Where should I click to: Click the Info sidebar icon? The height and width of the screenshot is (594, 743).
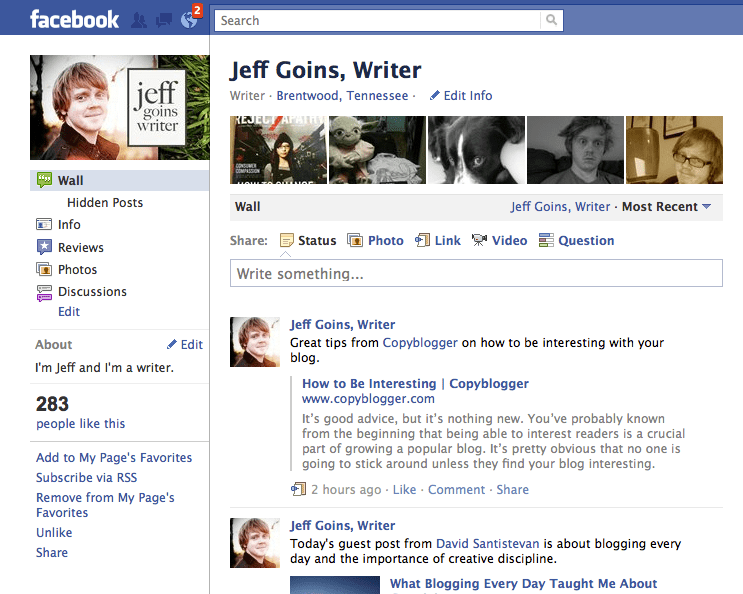44,224
